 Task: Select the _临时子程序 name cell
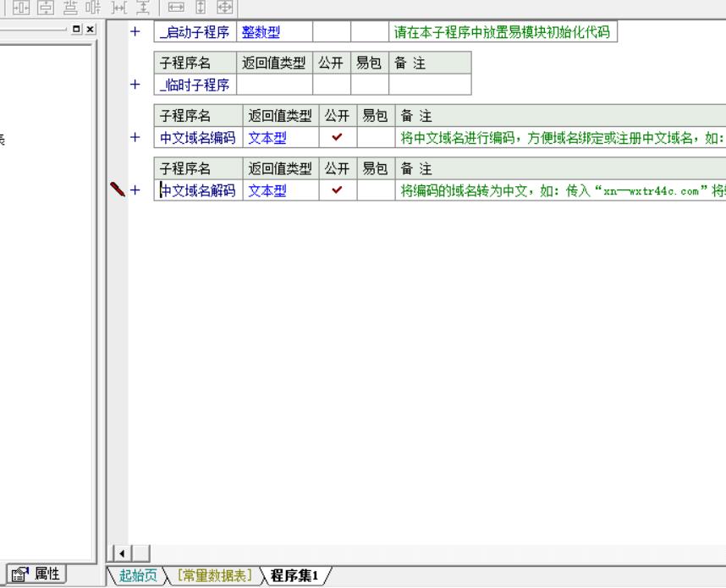tap(195, 85)
